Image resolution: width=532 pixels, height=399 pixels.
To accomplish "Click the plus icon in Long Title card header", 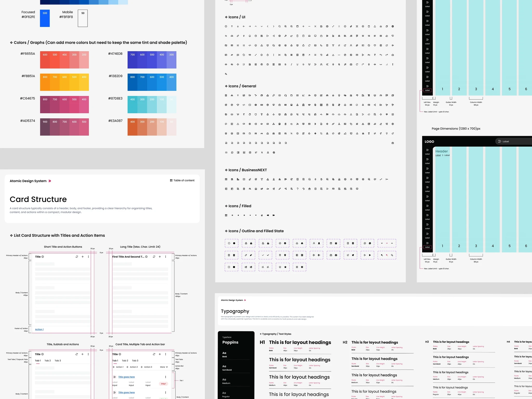I will pos(160,257).
